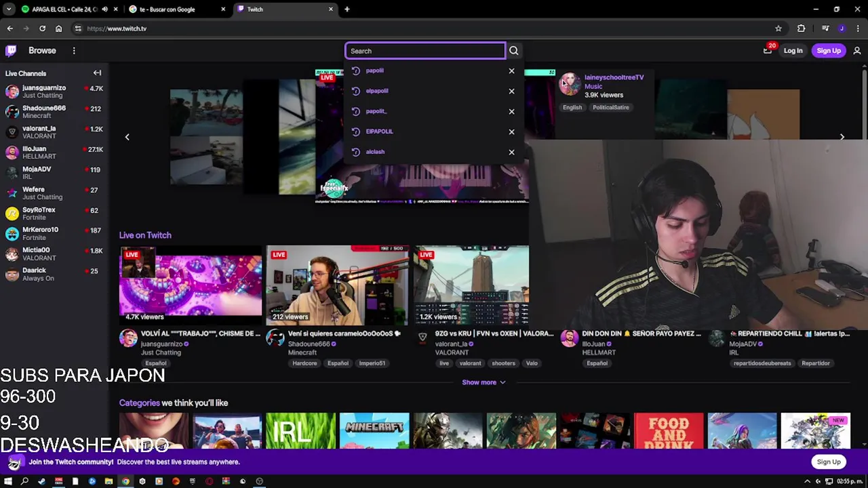Image resolution: width=868 pixels, height=488 pixels.
Task: Click the Hardcore tag
Action: (304, 363)
